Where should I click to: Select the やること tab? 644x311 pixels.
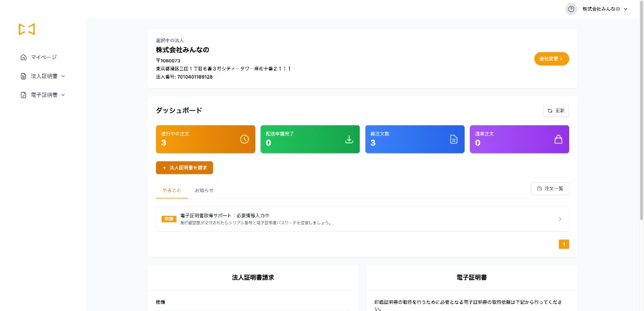point(172,191)
